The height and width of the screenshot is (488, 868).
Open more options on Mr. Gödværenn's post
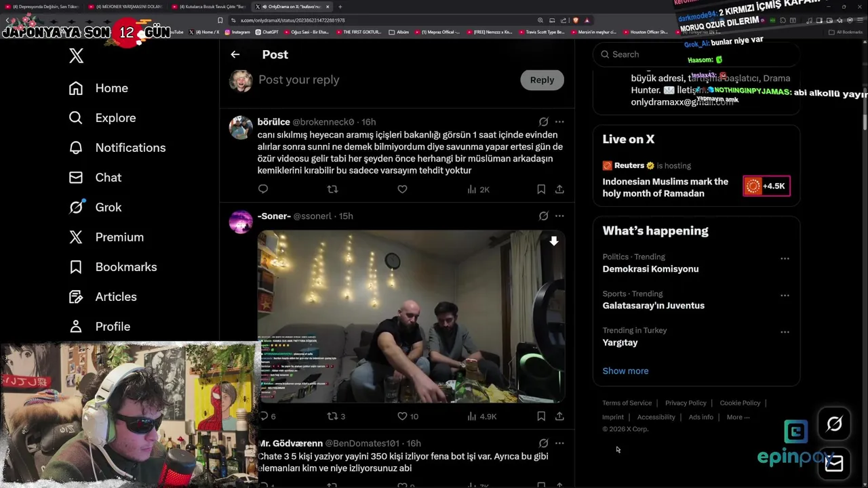click(x=559, y=443)
